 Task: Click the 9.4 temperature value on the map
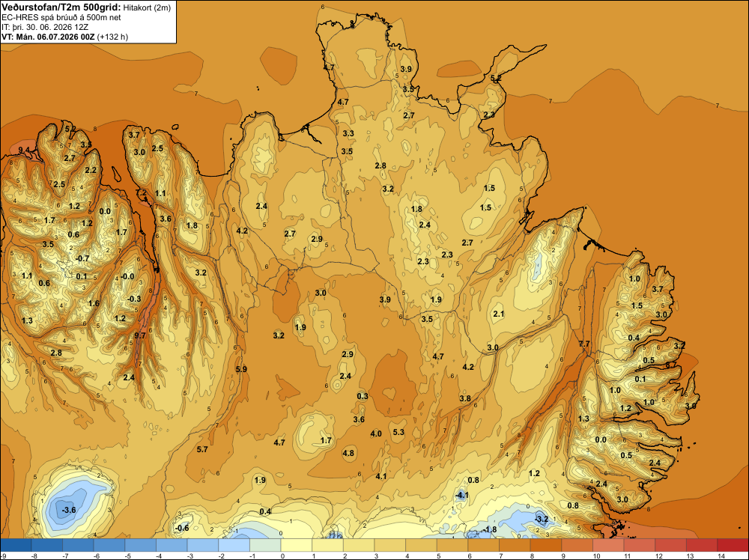(23, 150)
